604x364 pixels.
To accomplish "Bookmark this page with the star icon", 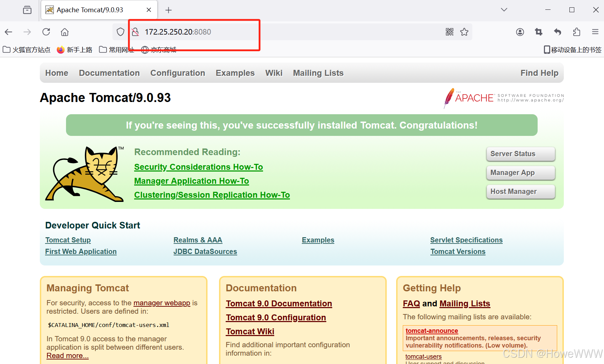I will [x=464, y=32].
